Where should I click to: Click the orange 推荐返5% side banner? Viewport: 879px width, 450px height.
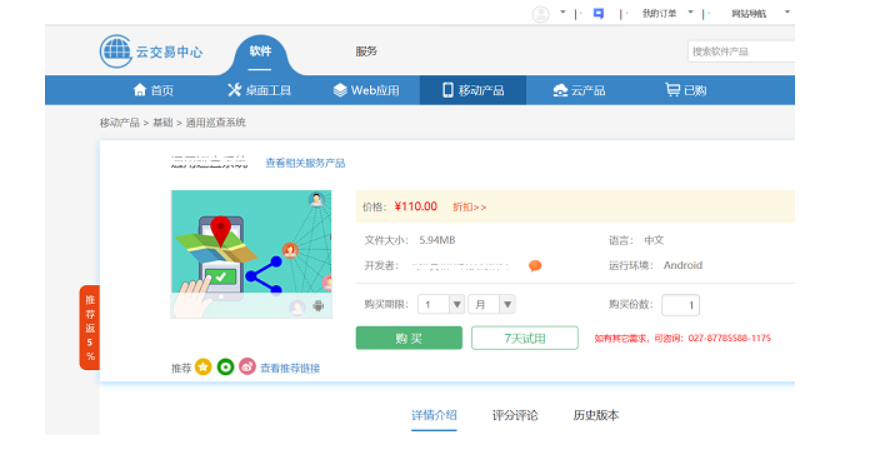(x=90, y=327)
